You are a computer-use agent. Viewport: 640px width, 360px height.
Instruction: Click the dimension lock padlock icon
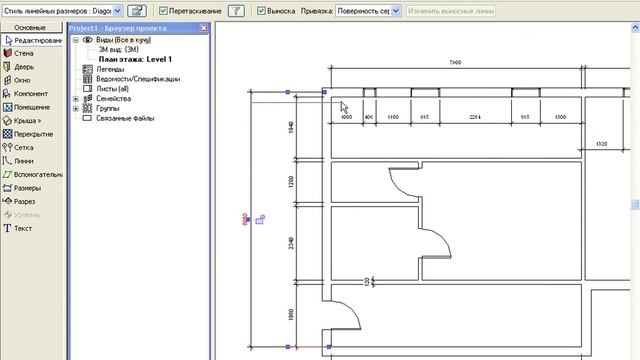click(260, 220)
